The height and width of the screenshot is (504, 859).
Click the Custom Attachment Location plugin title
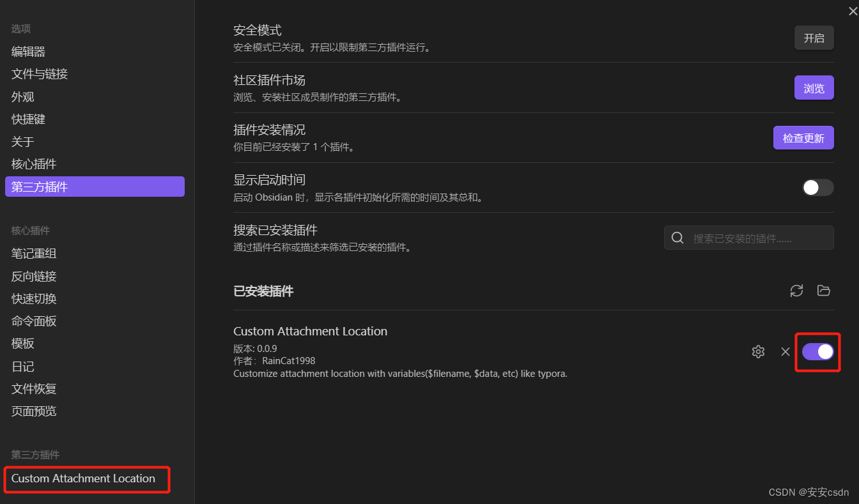point(311,331)
